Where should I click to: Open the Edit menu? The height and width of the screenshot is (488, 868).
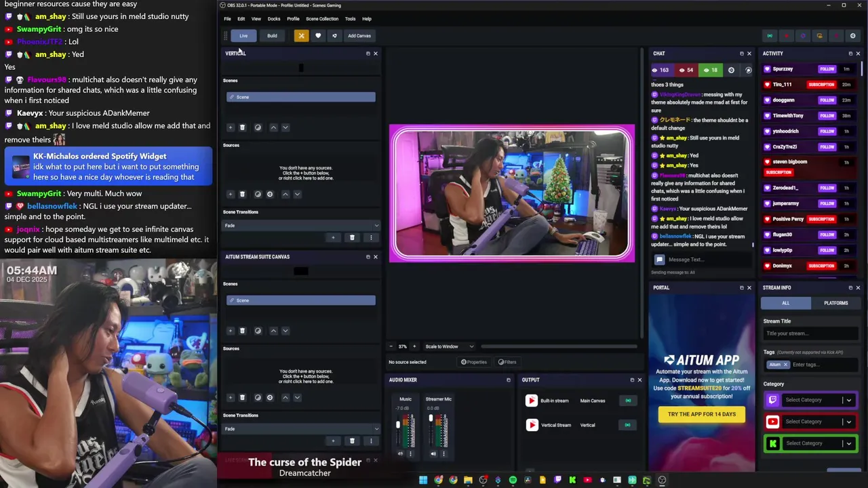coord(241,19)
